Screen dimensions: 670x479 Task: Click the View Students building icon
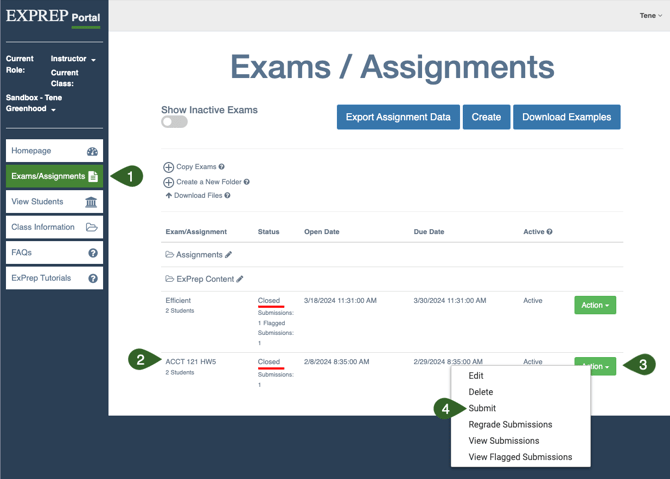[91, 202]
